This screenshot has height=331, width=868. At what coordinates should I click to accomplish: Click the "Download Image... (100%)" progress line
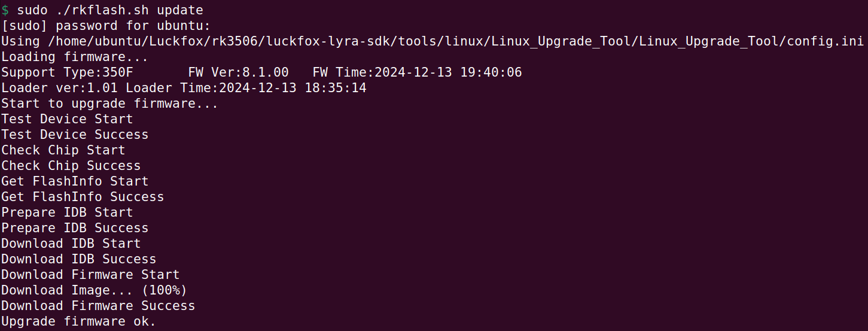point(94,290)
